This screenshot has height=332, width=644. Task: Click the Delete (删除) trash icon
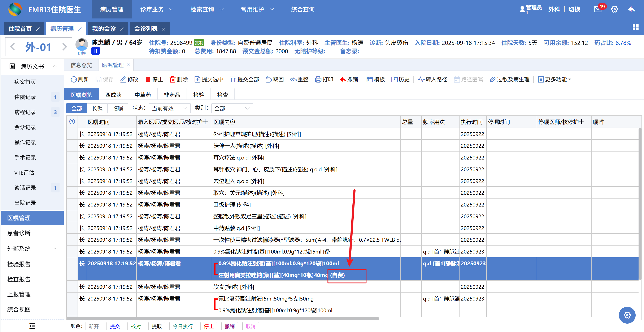coord(173,79)
